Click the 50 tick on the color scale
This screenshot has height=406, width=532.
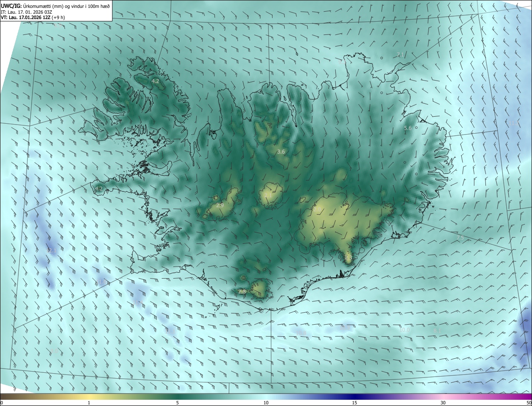[529, 403]
